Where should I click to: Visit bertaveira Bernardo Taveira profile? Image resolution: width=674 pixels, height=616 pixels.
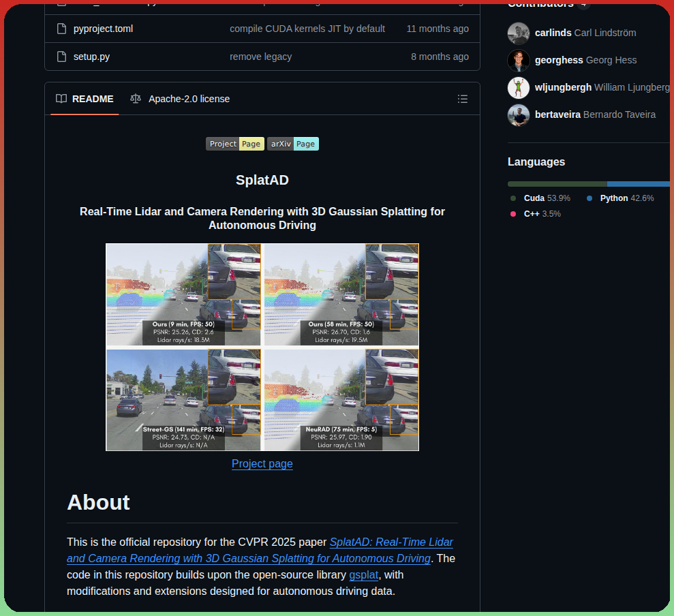596,114
